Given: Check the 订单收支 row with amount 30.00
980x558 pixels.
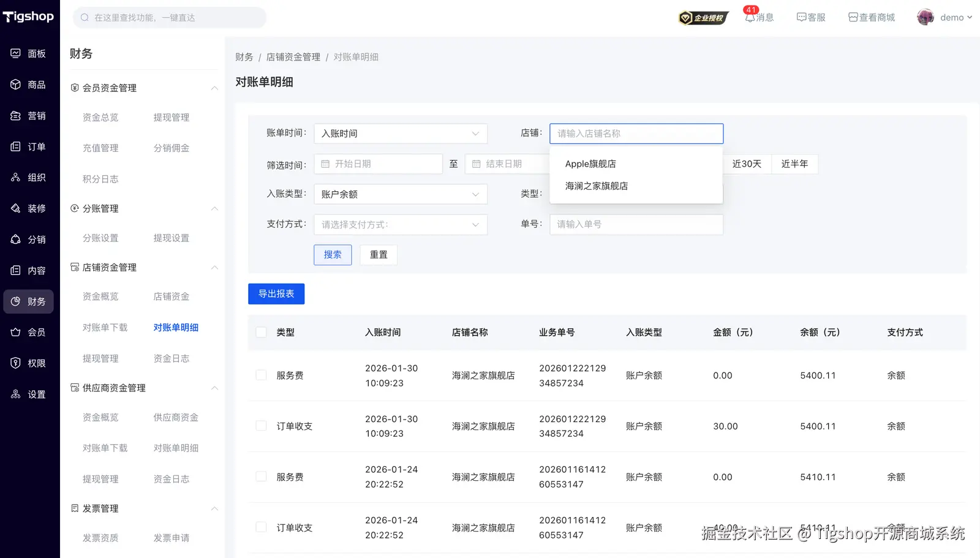Looking at the screenshot, I should 261,426.
